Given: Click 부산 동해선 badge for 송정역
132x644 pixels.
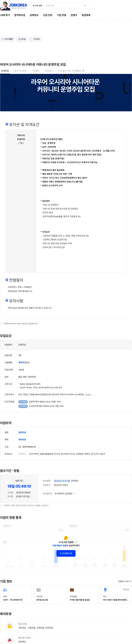Looking at the screenshot, I should pyautogui.click(x=23, y=402).
